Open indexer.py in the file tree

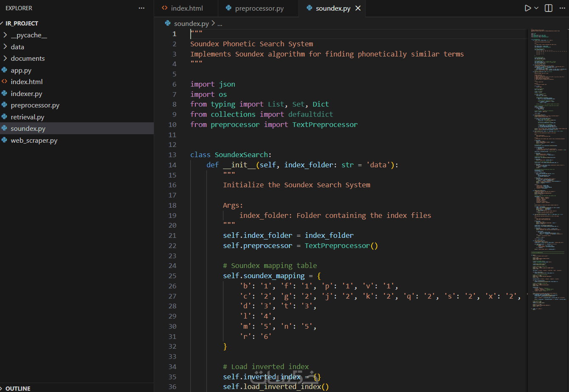click(x=26, y=93)
